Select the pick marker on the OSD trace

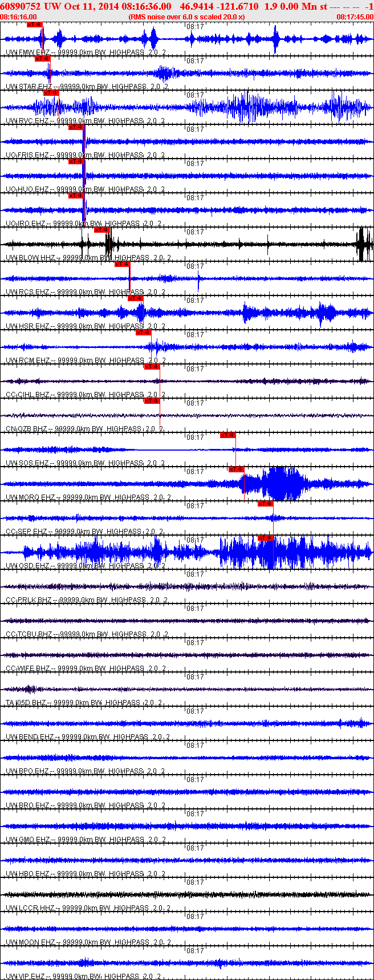coord(265,538)
